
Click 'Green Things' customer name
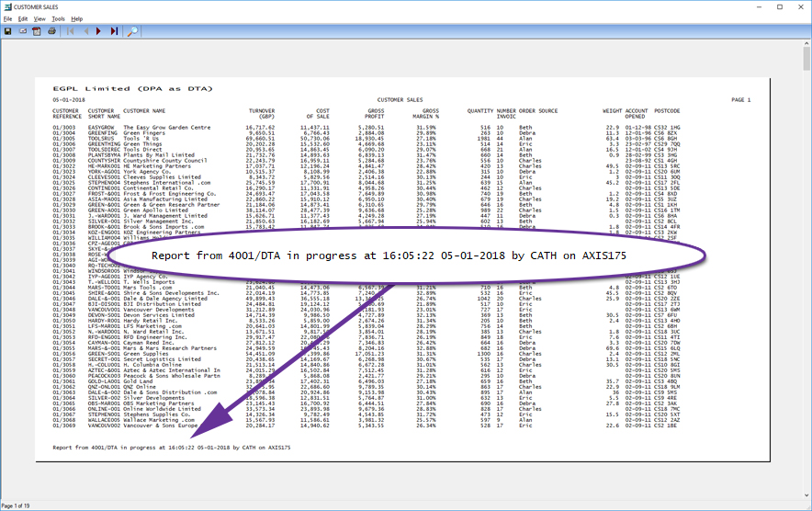(142, 144)
